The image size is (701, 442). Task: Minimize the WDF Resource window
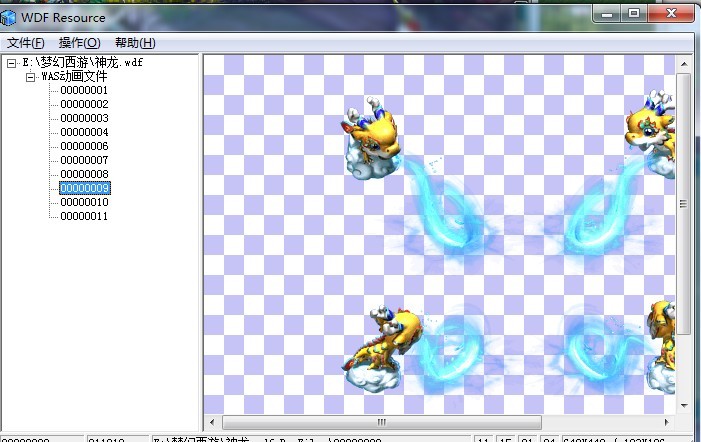tap(606, 14)
